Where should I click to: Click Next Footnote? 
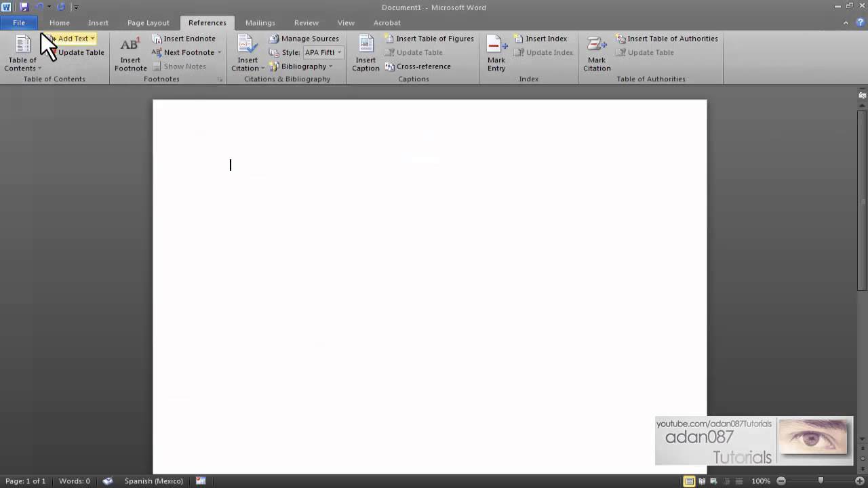pos(183,52)
